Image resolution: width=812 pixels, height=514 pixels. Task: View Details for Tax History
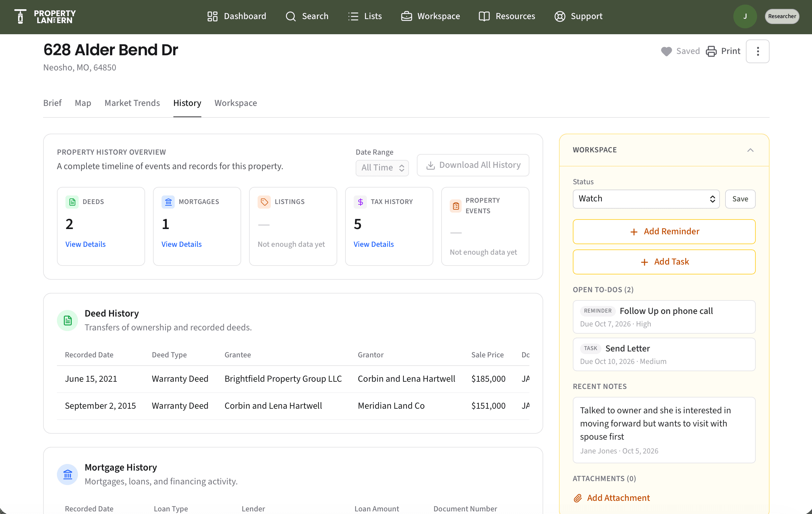pyautogui.click(x=374, y=244)
